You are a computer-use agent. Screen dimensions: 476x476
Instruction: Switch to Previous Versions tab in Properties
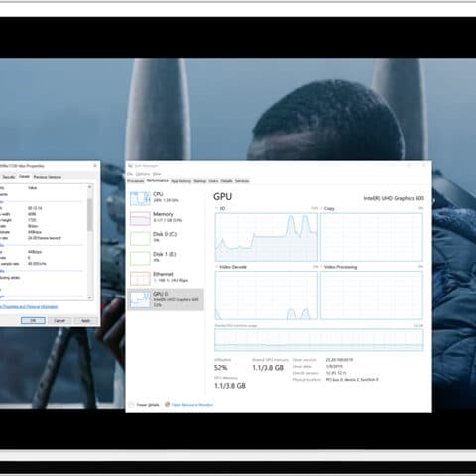[x=47, y=177]
